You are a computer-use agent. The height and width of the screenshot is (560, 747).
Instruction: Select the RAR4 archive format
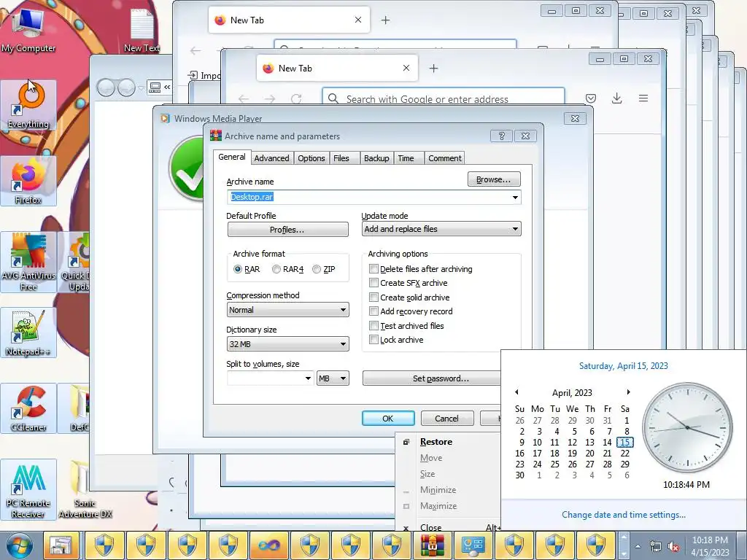pos(287,269)
